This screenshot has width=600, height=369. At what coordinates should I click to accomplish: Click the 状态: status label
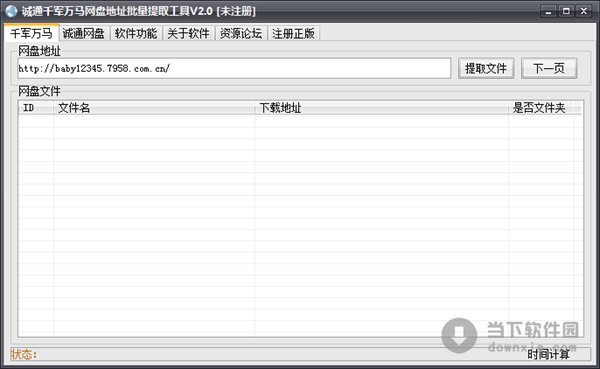click(24, 354)
